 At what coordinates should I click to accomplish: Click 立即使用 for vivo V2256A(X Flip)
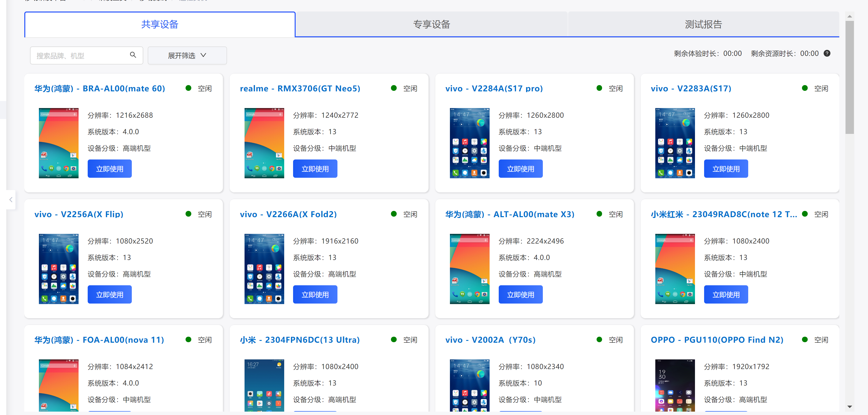tap(110, 294)
